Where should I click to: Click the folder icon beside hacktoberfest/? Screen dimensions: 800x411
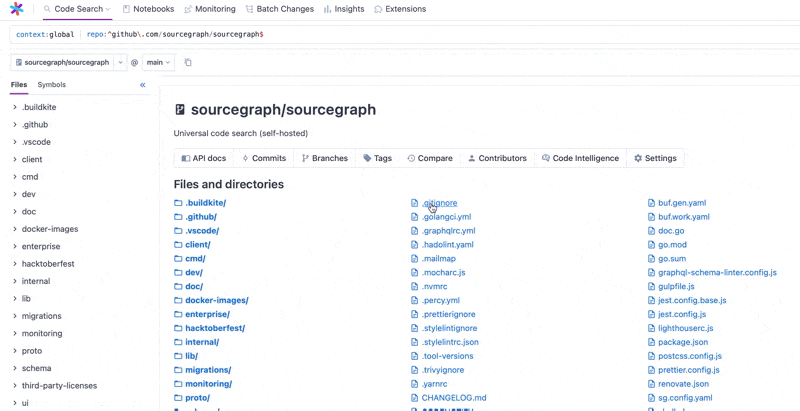[178, 328]
